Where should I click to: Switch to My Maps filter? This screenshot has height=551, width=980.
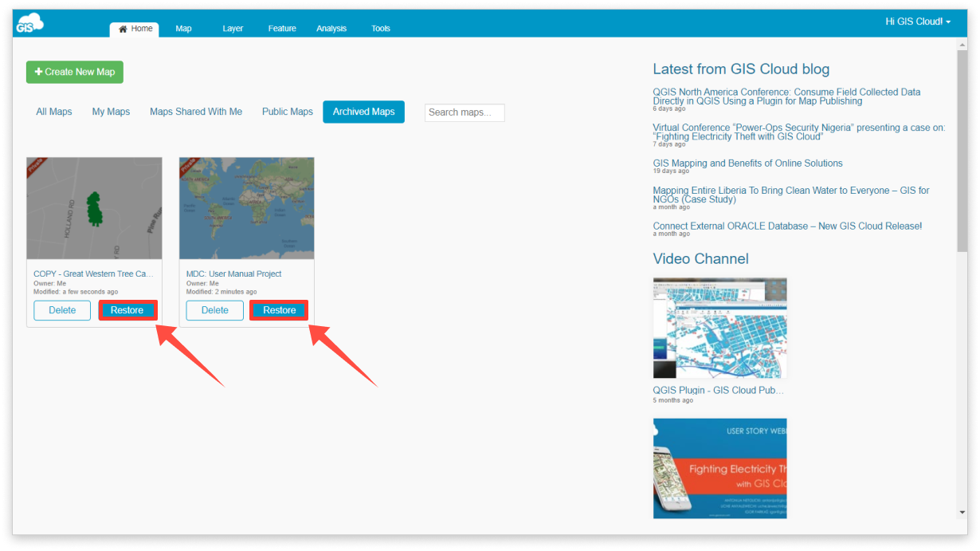point(111,112)
